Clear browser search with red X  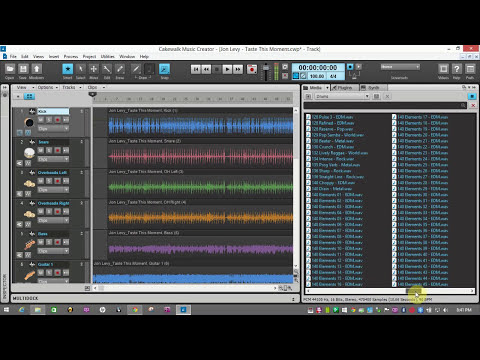point(473,105)
